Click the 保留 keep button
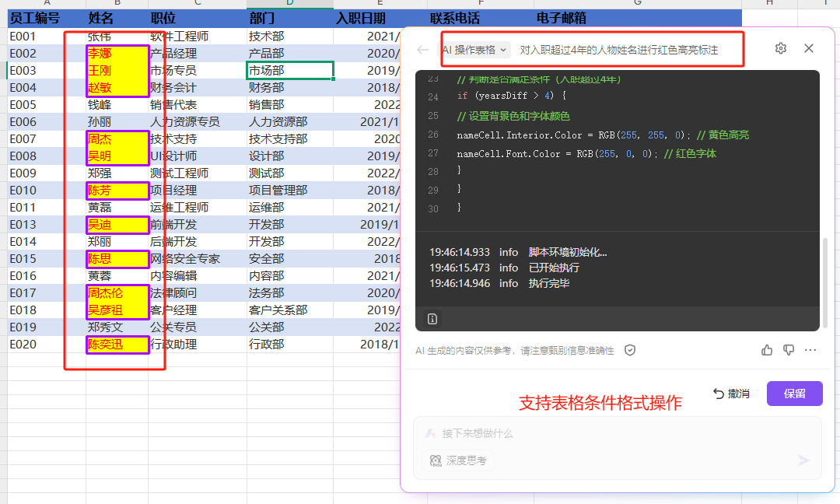Screen dimensions: 840x504 (794, 394)
